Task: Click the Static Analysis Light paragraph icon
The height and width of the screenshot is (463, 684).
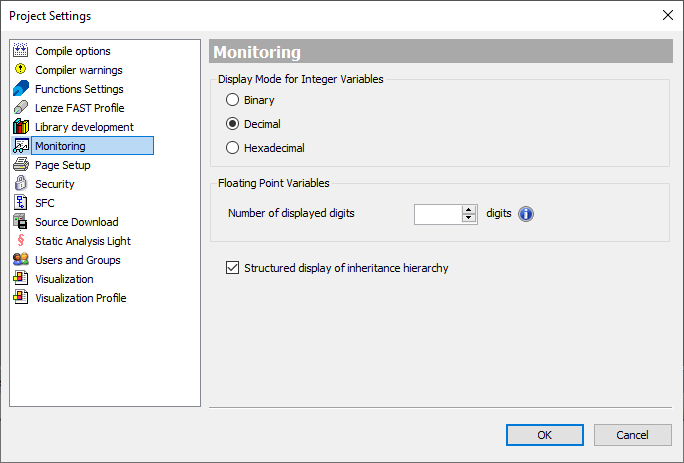Action: click(21, 240)
